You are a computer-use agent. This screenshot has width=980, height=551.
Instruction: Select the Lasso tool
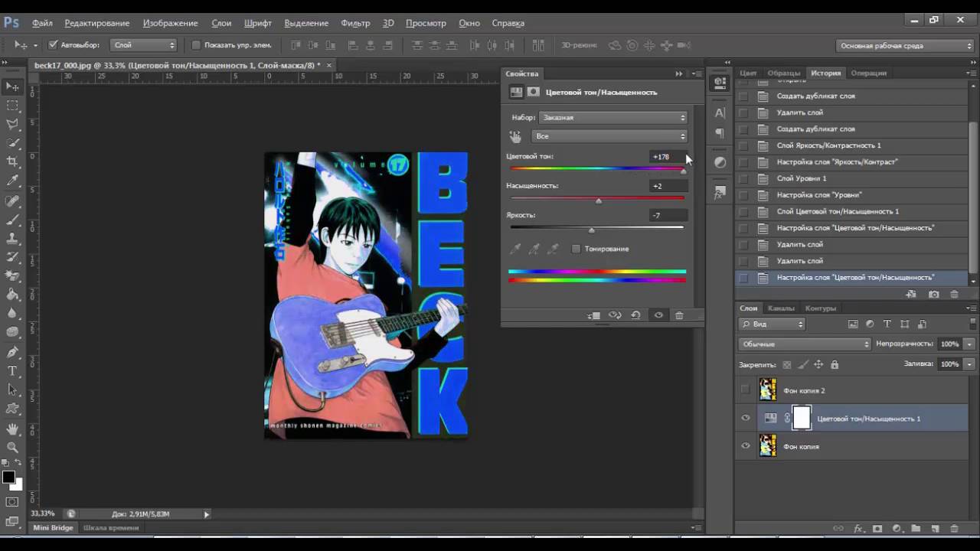13,124
